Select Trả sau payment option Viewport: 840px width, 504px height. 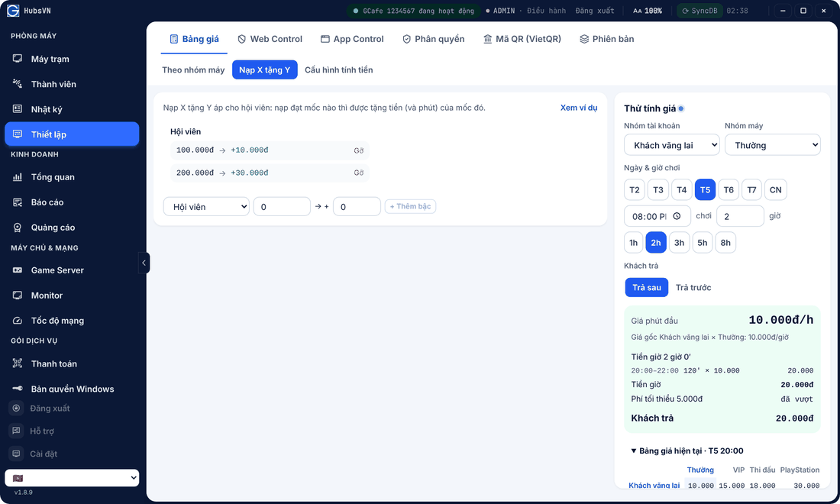coord(647,288)
